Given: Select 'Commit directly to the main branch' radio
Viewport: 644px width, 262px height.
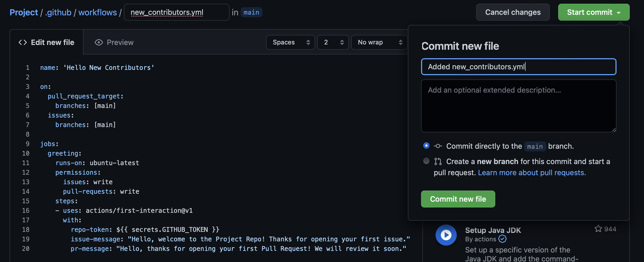Looking at the screenshot, I should 426,146.
